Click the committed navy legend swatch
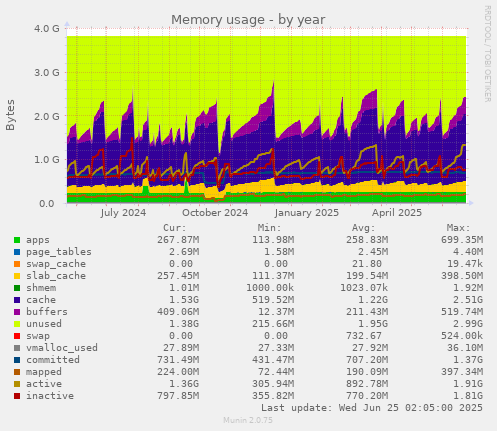Image resolution: width=497 pixels, height=431 pixels. [x=17, y=360]
